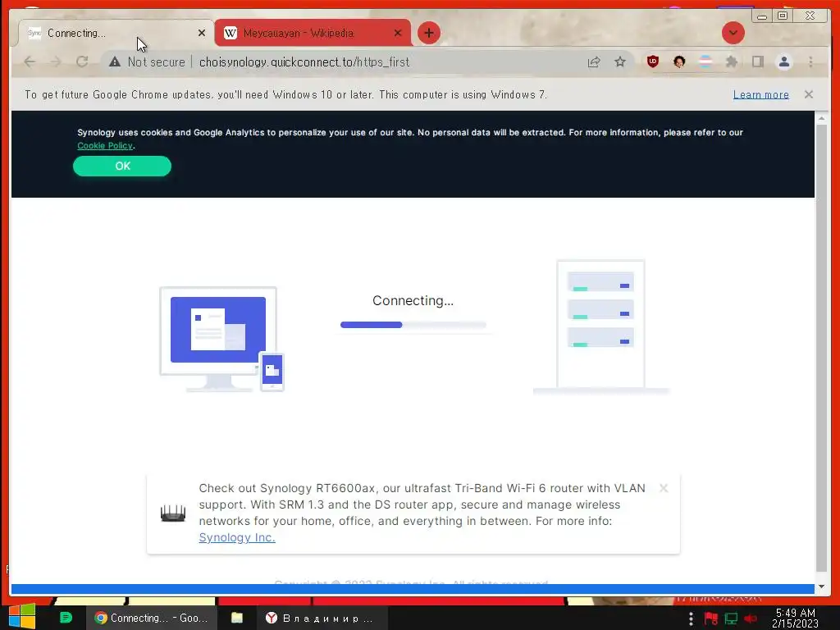Open the Extensions puzzle-piece menu
This screenshot has height=630, width=840.
coord(731,62)
